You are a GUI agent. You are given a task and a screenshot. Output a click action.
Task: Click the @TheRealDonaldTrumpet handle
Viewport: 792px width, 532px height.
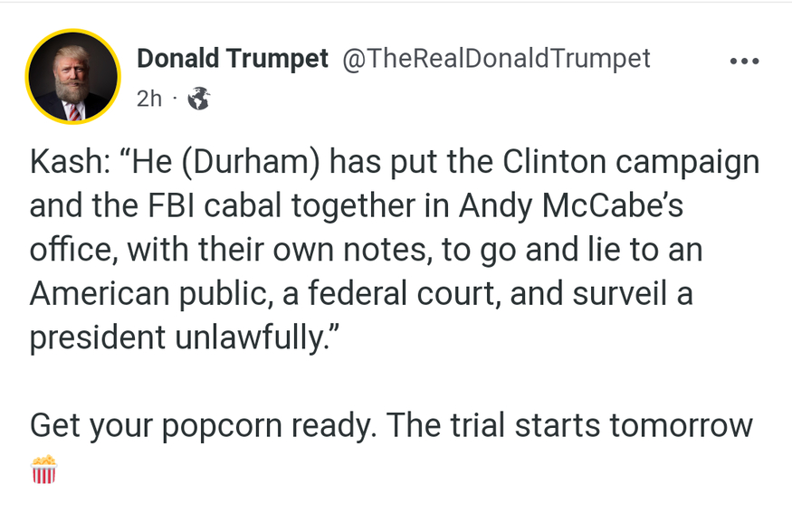[x=495, y=59]
